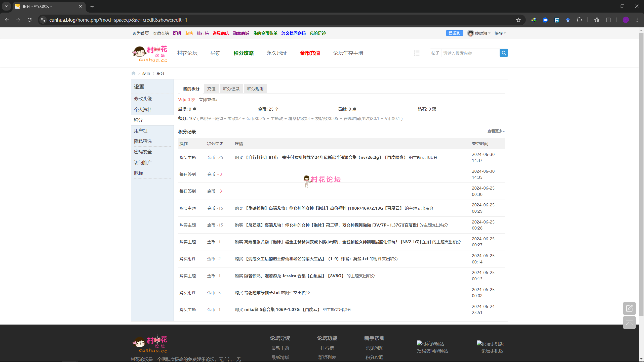Open the tab search chevron
The width and height of the screenshot is (644, 362).
pos(6,6)
